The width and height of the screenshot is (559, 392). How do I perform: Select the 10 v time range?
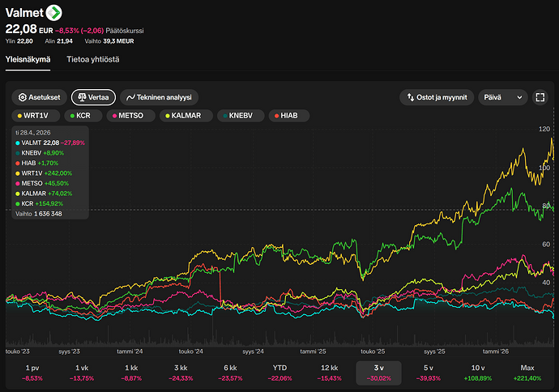(x=478, y=373)
